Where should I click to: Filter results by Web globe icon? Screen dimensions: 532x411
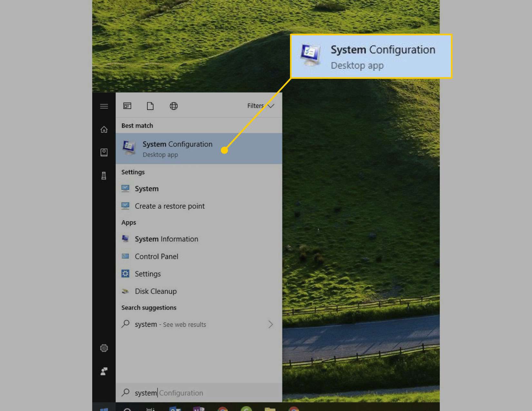tap(174, 106)
